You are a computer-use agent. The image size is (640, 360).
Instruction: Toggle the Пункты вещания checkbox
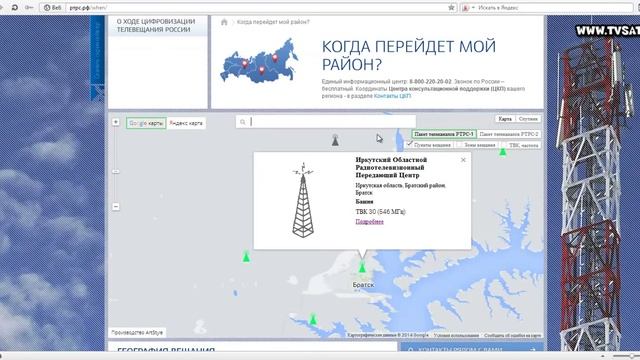coord(410,144)
